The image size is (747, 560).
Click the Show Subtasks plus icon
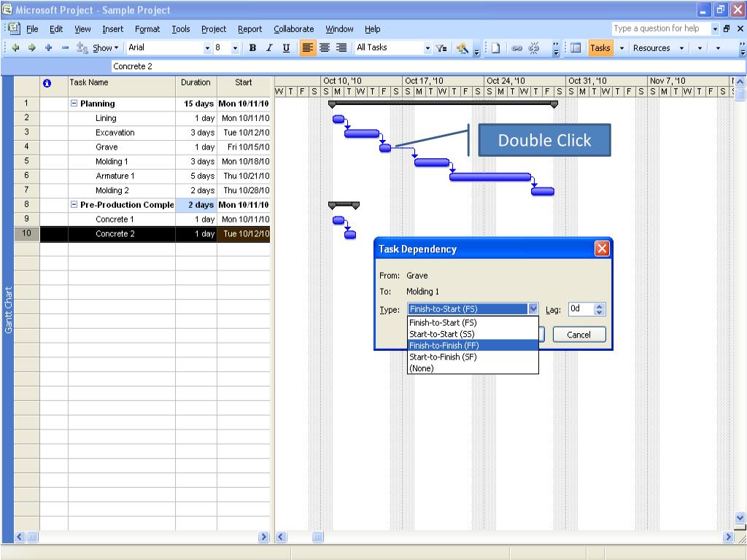(49, 47)
